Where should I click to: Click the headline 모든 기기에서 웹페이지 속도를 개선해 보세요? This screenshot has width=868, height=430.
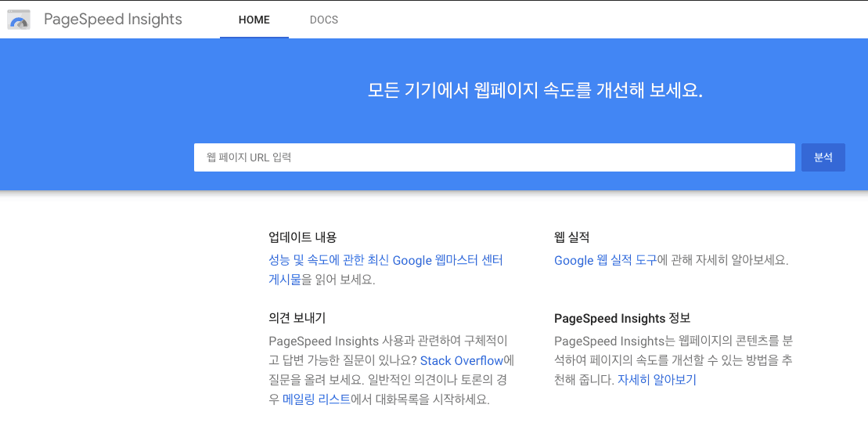pos(535,90)
